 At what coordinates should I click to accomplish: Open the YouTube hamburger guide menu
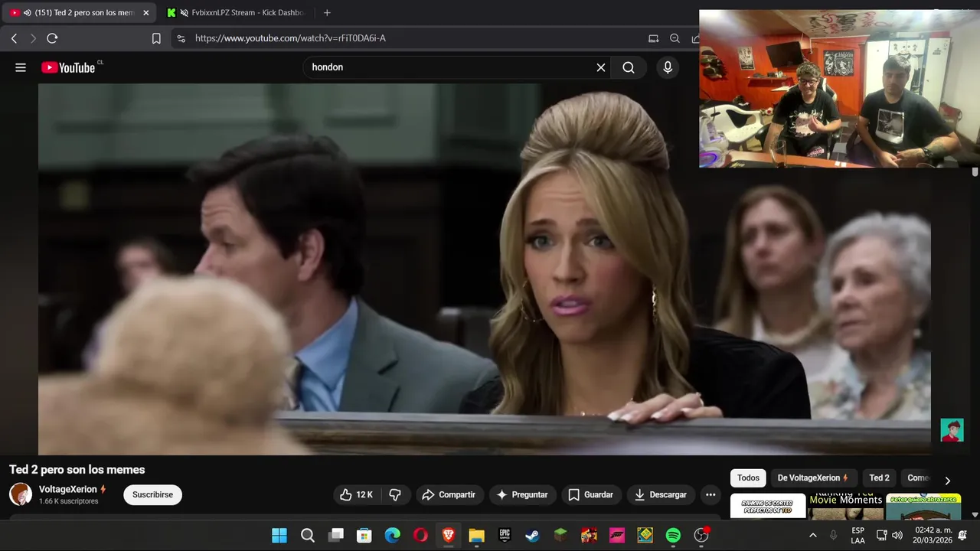pos(21,67)
